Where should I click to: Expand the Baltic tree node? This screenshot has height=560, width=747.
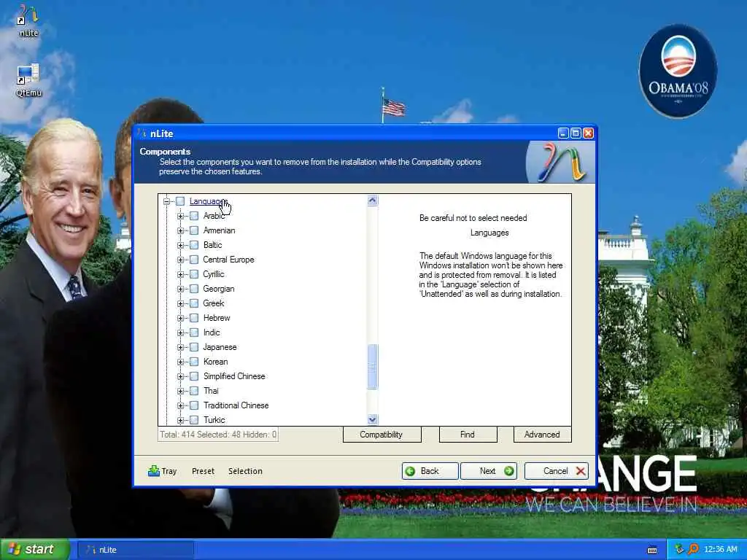coord(181,245)
